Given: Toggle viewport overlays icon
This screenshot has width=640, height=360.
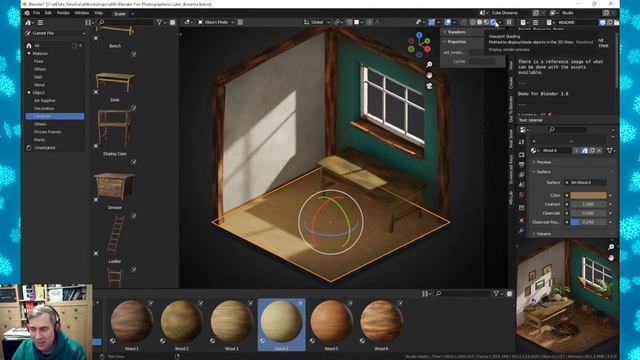Looking at the screenshot, I should (x=448, y=22).
